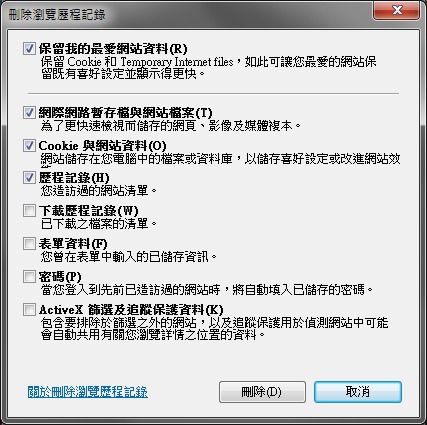
Task: Check the 表單資料(F) checkbox
Action: click(x=29, y=244)
